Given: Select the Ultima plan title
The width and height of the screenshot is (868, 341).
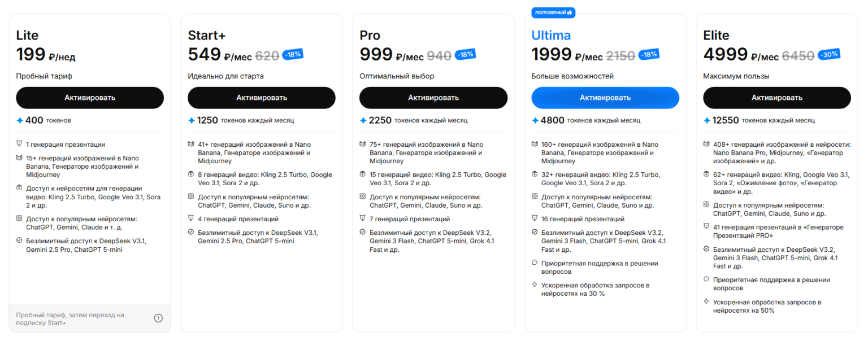Looking at the screenshot, I should tap(551, 35).
